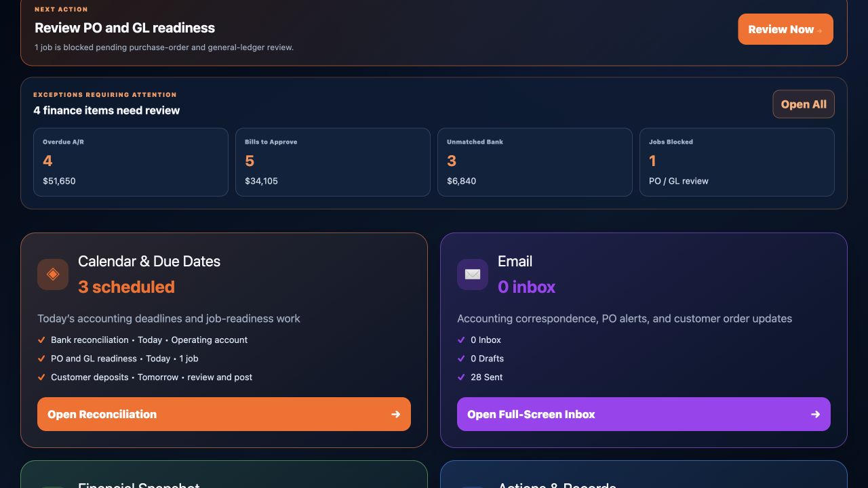The image size is (868, 488).
Task: Click the '3 scheduled' count
Action: (x=126, y=287)
